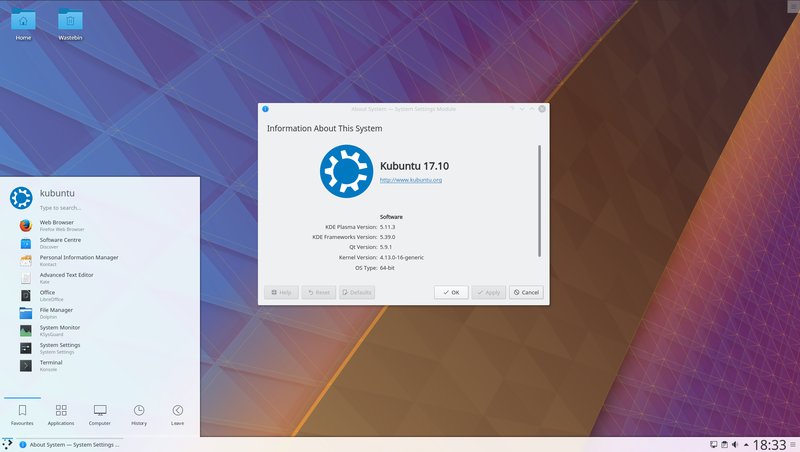Viewport: 800px width, 452px height.
Task: Open the panel settings handle by the clock
Action: click(x=793, y=445)
